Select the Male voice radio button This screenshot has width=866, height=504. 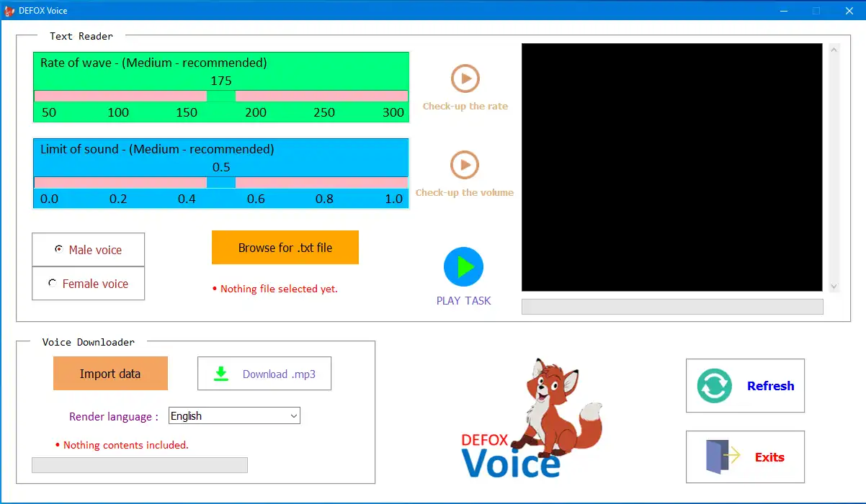58,249
